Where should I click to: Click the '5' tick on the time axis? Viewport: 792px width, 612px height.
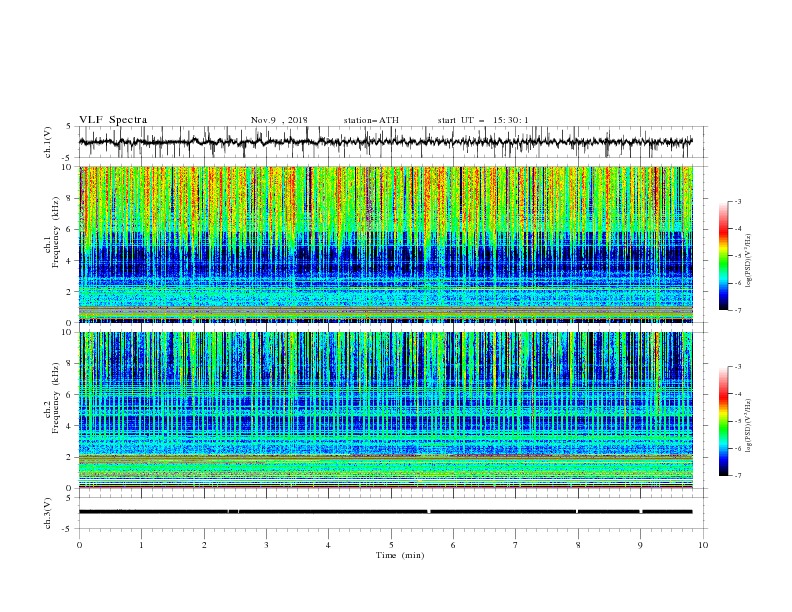[391, 545]
